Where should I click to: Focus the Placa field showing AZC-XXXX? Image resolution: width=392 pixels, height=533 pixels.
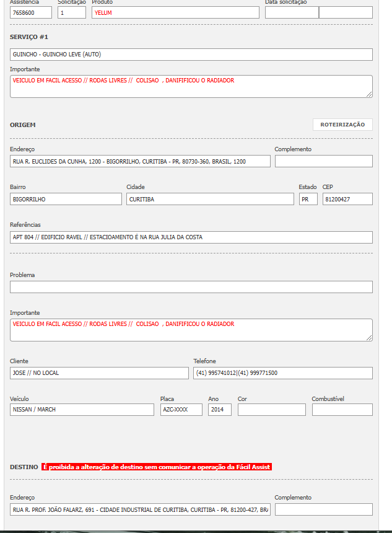pos(181,410)
